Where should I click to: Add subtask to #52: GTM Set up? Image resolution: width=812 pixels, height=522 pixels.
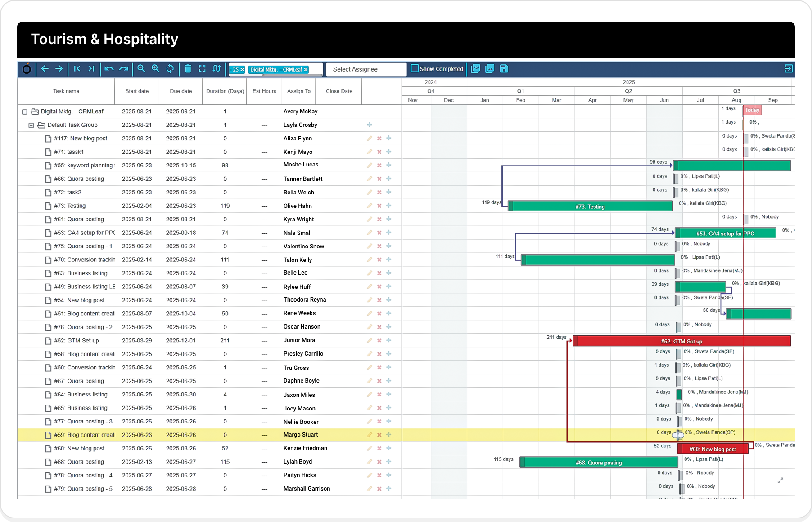point(389,340)
